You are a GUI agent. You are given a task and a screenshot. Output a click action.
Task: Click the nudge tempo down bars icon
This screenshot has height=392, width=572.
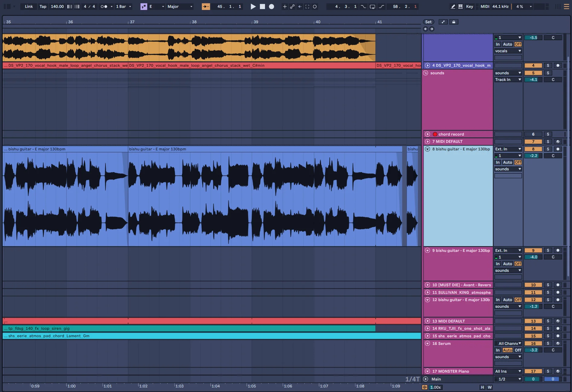pos(69,7)
